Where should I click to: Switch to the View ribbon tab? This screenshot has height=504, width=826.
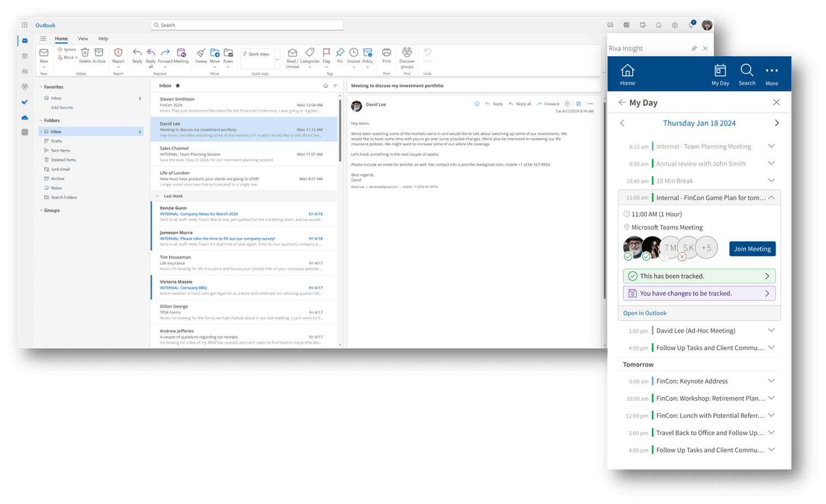83,39
